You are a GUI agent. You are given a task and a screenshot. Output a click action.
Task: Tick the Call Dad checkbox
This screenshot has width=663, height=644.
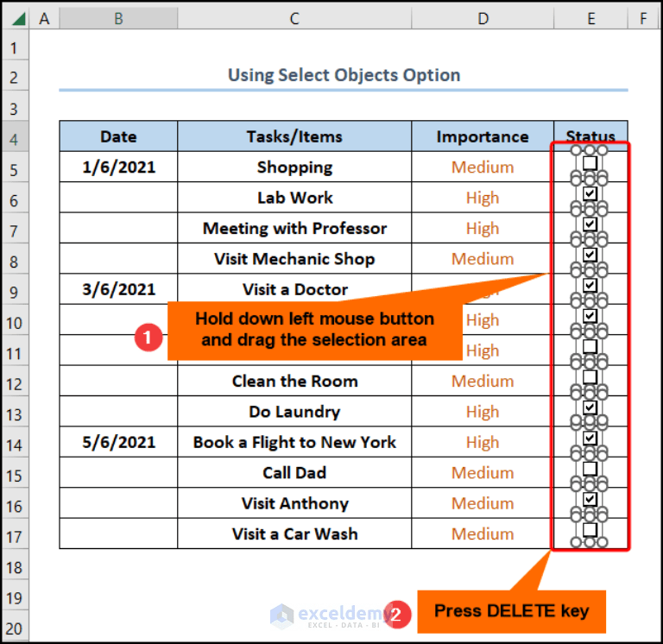coord(590,469)
